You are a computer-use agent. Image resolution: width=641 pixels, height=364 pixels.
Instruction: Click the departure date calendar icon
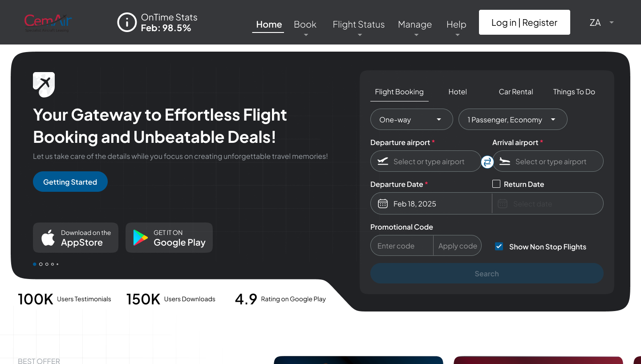pyautogui.click(x=383, y=204)
